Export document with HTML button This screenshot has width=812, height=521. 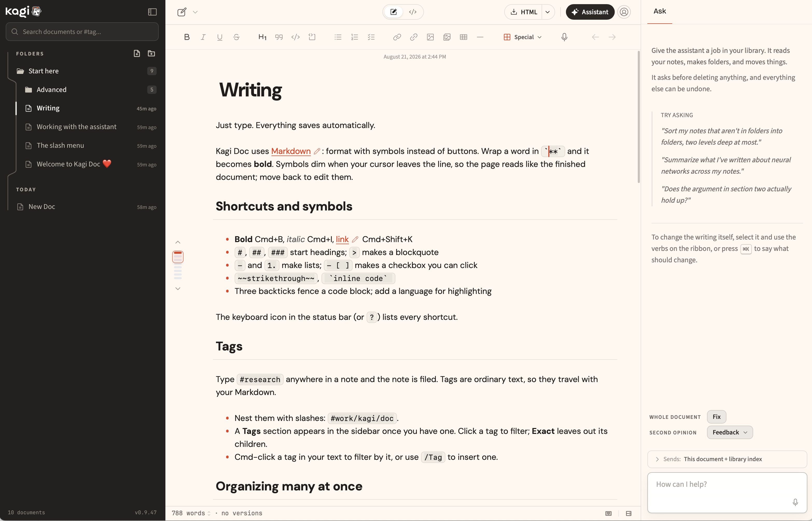click(x=523, y=12)
